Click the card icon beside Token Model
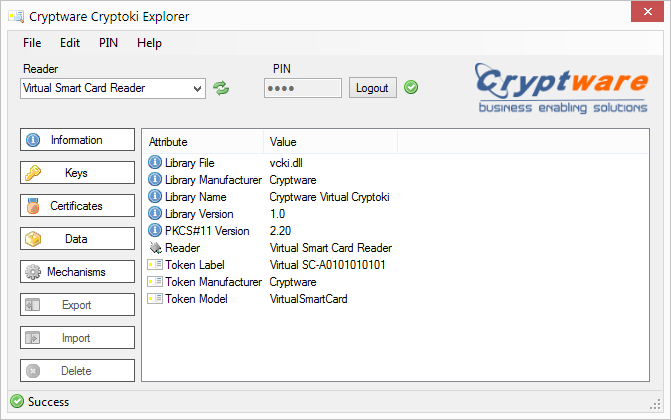This screenshot has height=420, width=671. pos(155,298)
